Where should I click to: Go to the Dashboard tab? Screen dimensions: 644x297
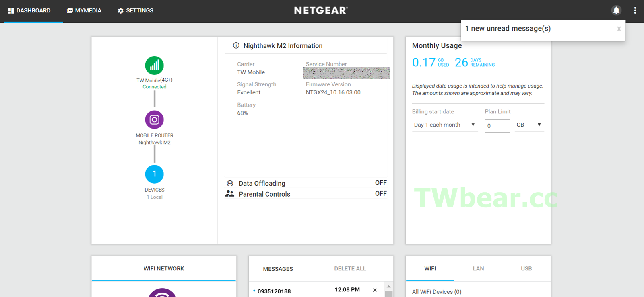[x=33, y=11]
